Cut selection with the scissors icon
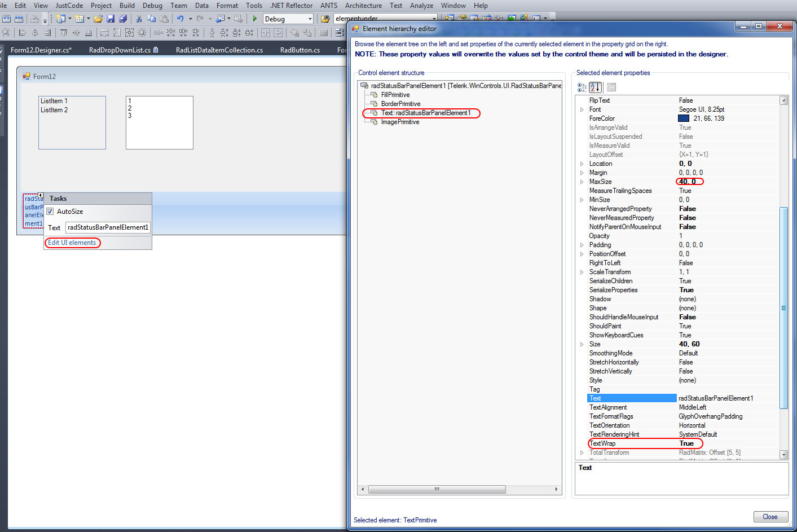Viewport: 797px width, 532px height. (x=139, y=19)
